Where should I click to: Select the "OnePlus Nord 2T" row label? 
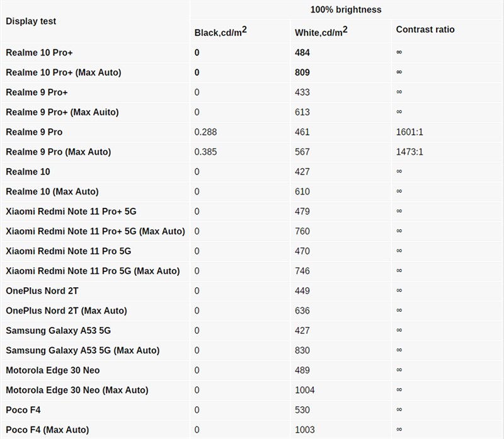point(42,291)
